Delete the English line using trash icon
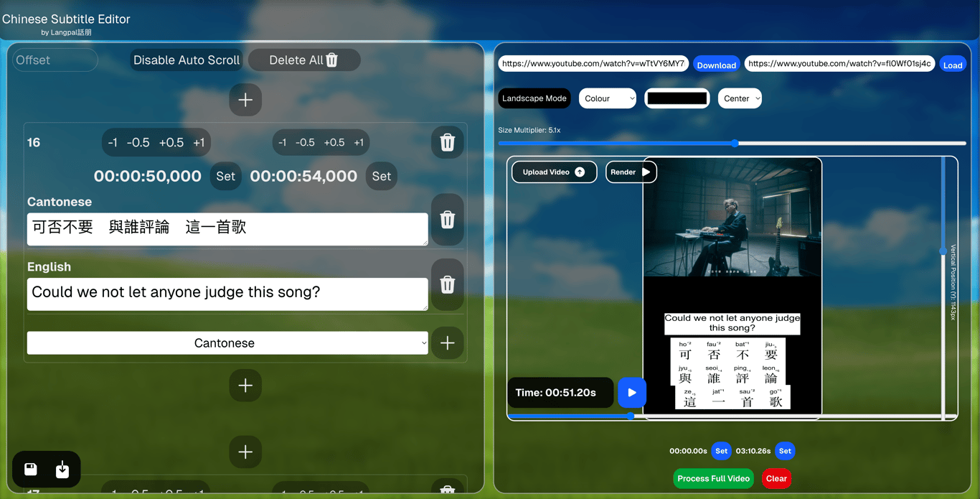 coord(447,284)
